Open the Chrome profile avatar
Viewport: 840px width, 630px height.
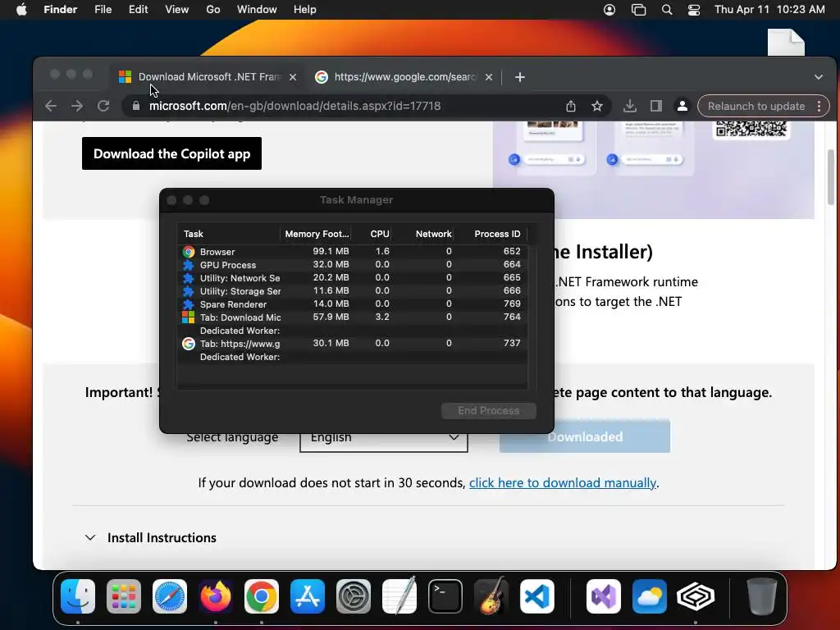coord(682,106)
